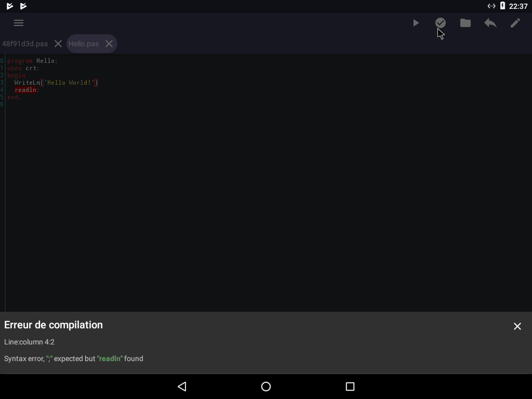Click the checkmark compile icon
532x399 pixels.
441,23
